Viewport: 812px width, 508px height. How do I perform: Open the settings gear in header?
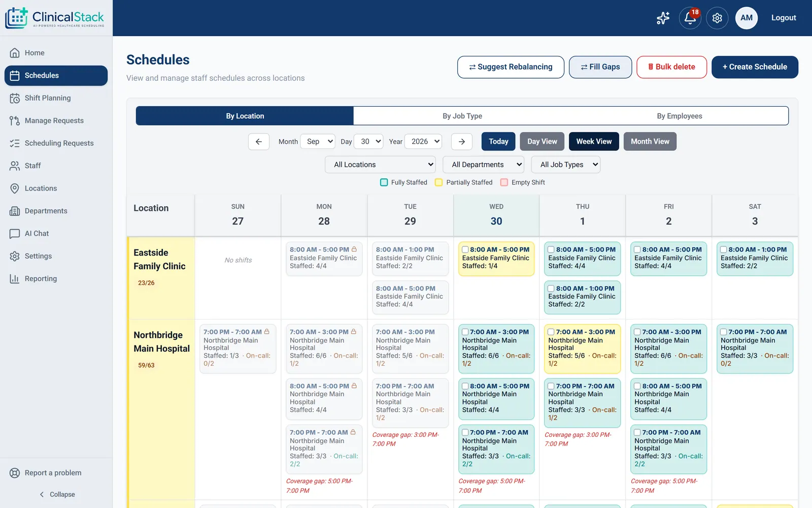(x=717, y=18)
